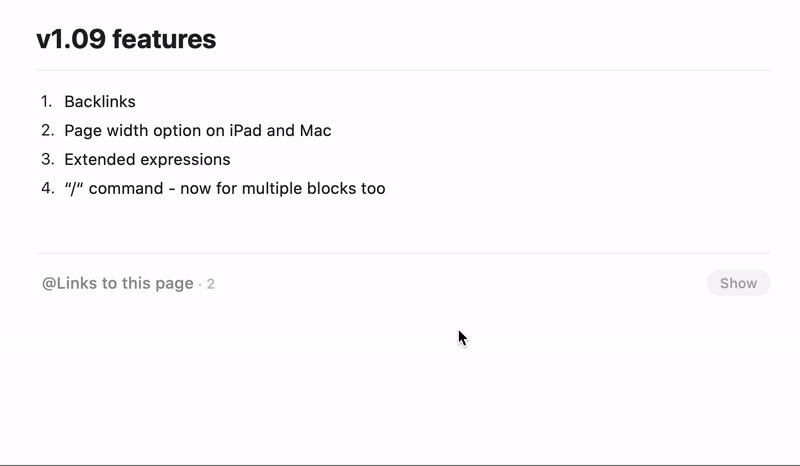The width and height of the screenshot is (800, 466).
Task: Click the "@Links to this page" label
Action: (118, 283)
